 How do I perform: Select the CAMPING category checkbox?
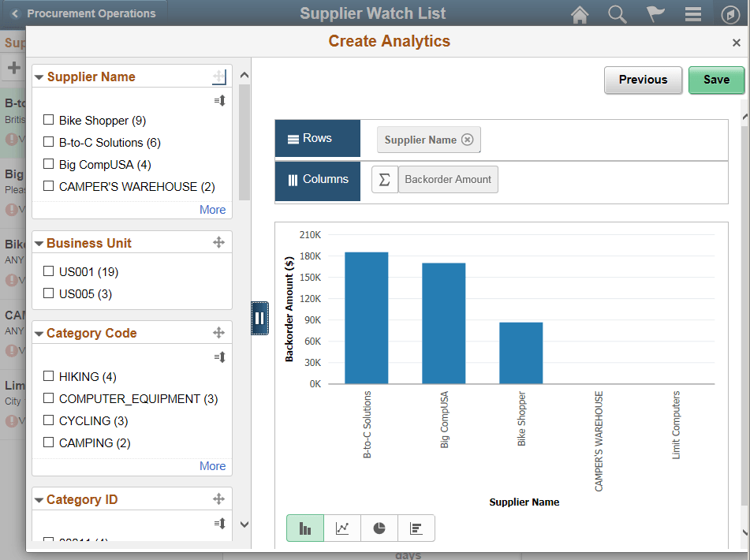[49, 442]
